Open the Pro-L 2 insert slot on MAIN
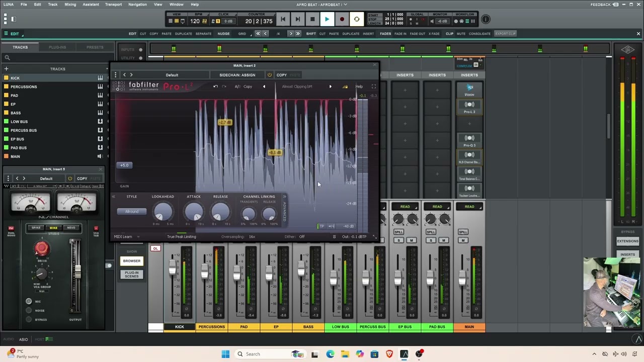The height and width of the screenshot is (362, 644). 469,107
